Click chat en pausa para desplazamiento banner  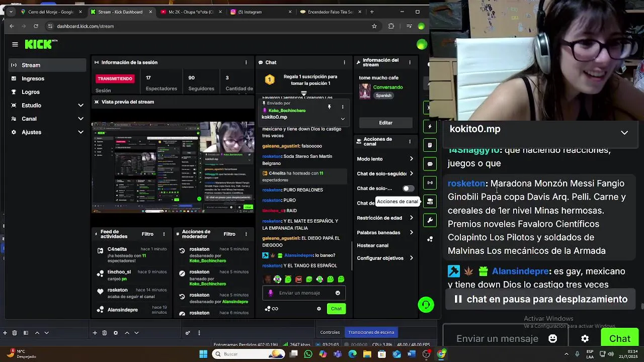click(x=541, y=299)
